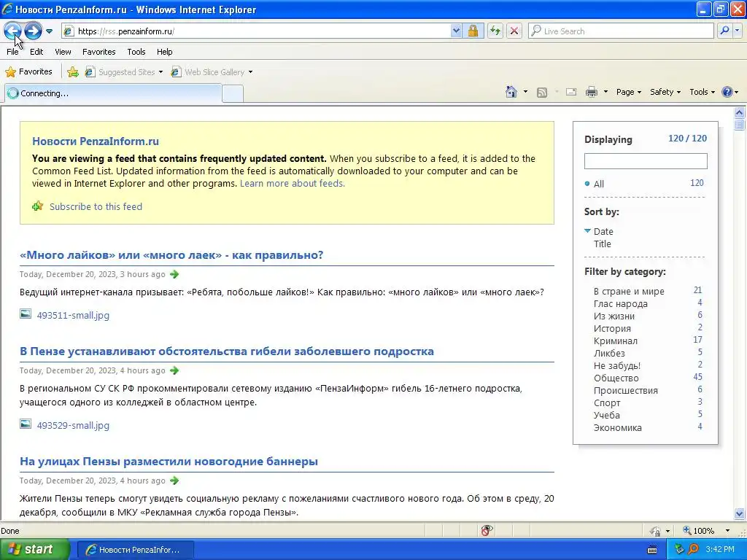
Task: Open search provider options dropdown
Action: pyautogui.click(x=738, y=31)
